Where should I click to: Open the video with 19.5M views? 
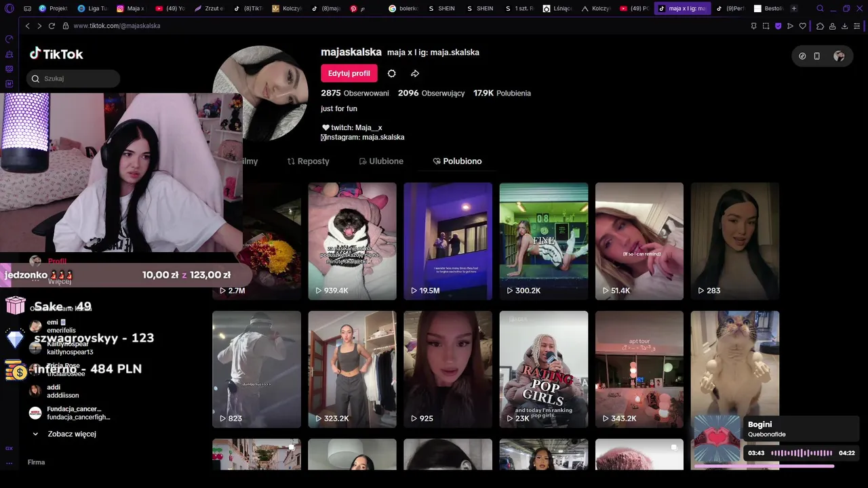[448, 241]
